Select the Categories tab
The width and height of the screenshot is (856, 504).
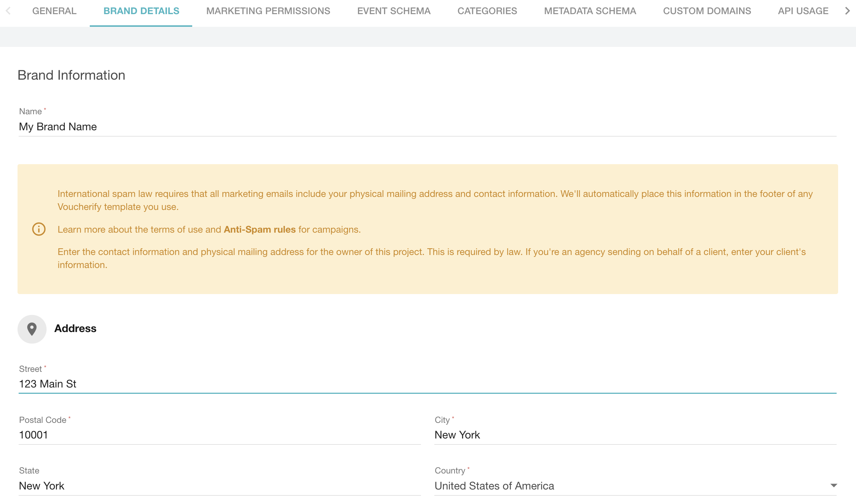(487, 11)
